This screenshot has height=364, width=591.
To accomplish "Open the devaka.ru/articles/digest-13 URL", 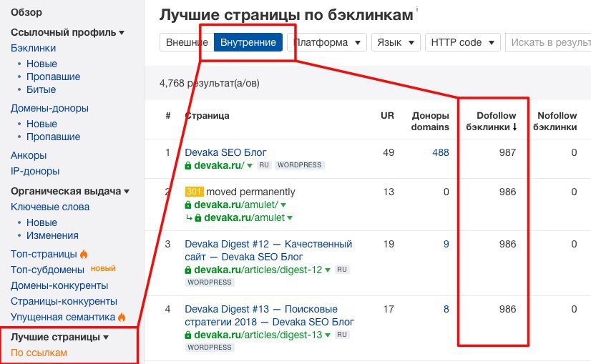I will (258, 335).
